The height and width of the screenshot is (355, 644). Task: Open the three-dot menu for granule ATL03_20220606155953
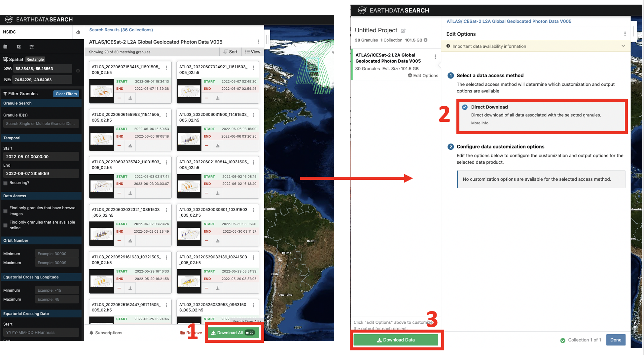click(x=166, y=115)
